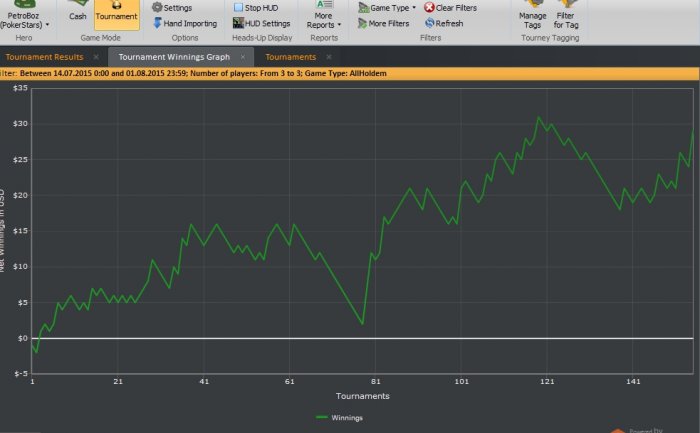Screen dimensions: 700x433
Task: Open HUD Settings
Action: coord(262,23)
